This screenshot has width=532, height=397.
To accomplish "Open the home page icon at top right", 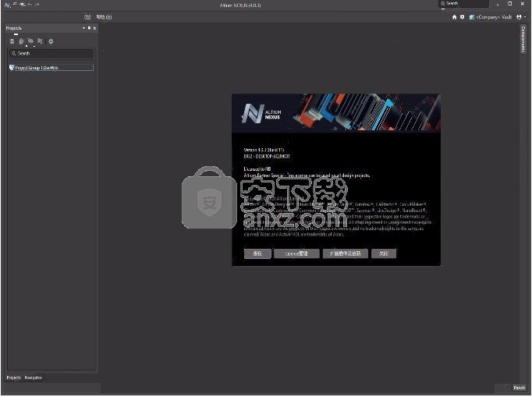I will click(x=454, y=17).
